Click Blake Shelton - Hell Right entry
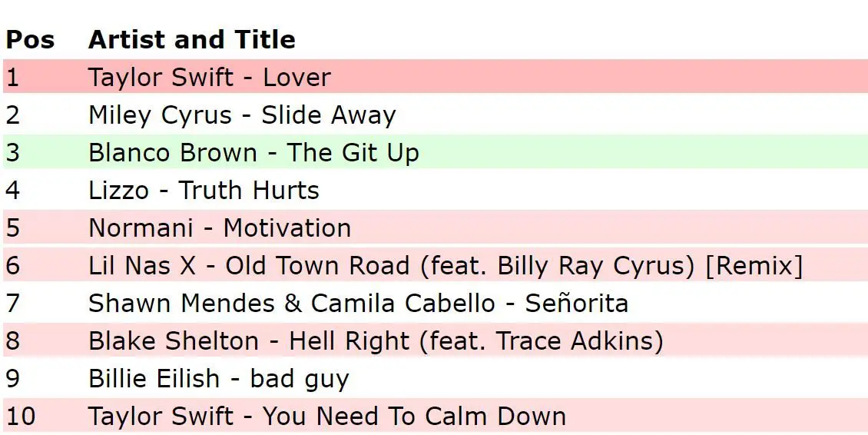Image resolution: width=868 pixels, height=435 pixels. click(376, 341)
